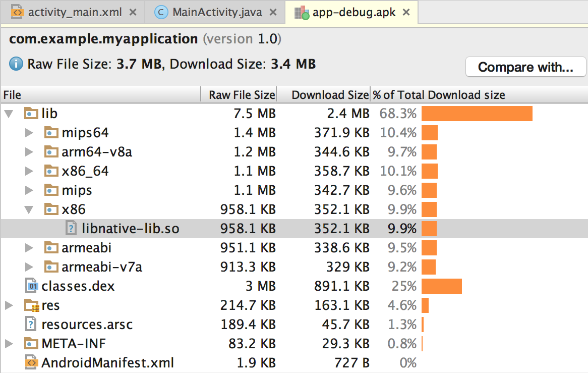Click the classes.dex file icon
Viewport: 588px width, 373px height.
(x=32, y=286)
